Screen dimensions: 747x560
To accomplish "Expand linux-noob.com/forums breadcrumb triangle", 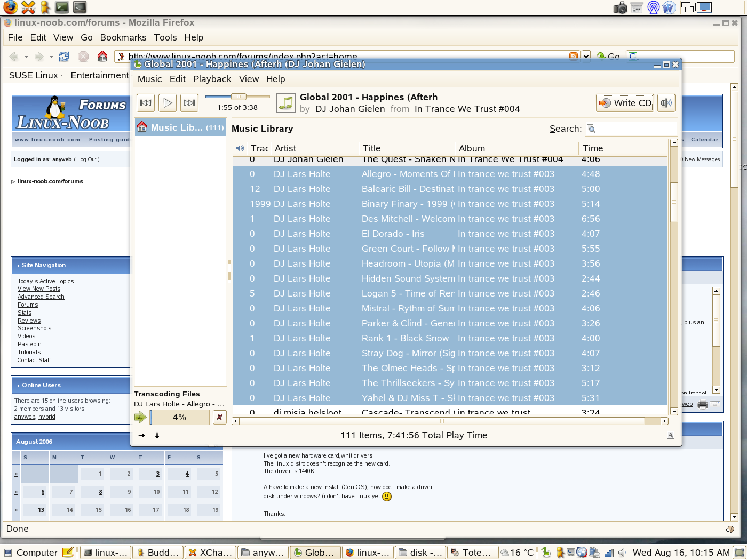I will point(13,181).
